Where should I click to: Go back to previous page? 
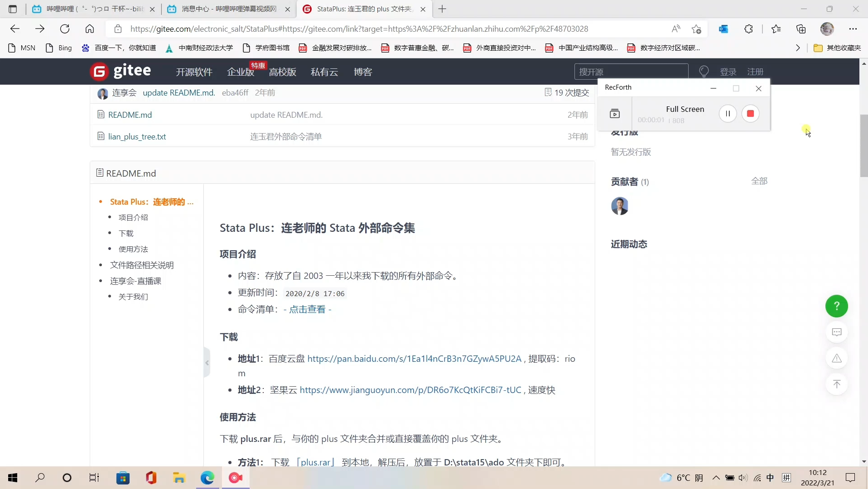15,29
